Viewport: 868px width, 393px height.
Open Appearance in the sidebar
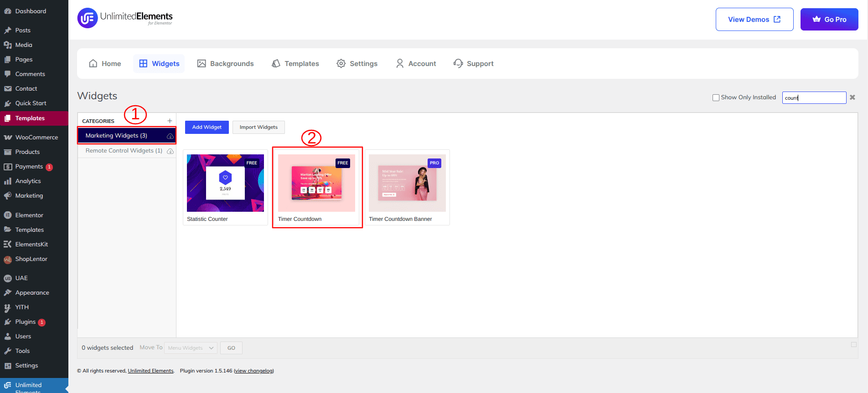34,292
